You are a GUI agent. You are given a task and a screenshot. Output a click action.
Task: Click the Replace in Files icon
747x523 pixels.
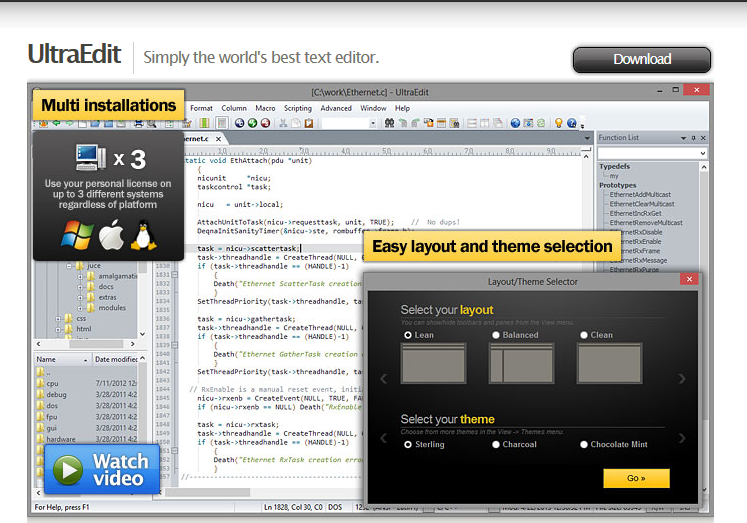pyautogui.click(x=454, y=123)
